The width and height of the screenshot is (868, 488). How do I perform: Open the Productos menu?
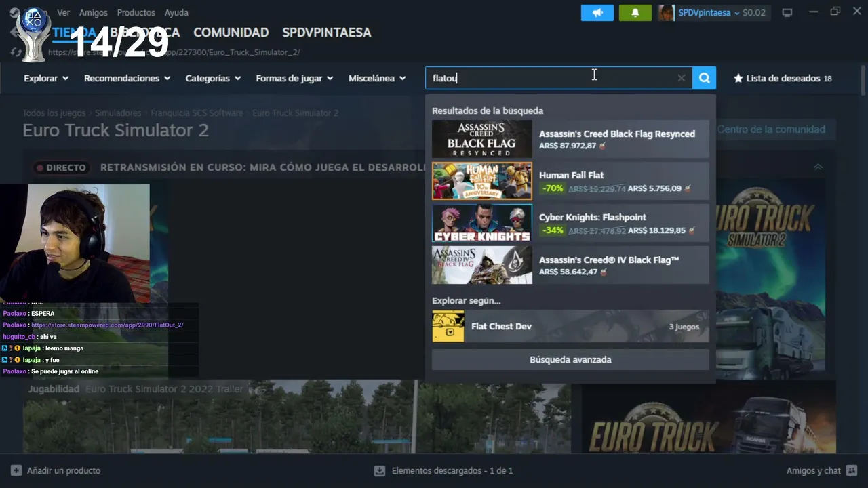pos(136,12)
